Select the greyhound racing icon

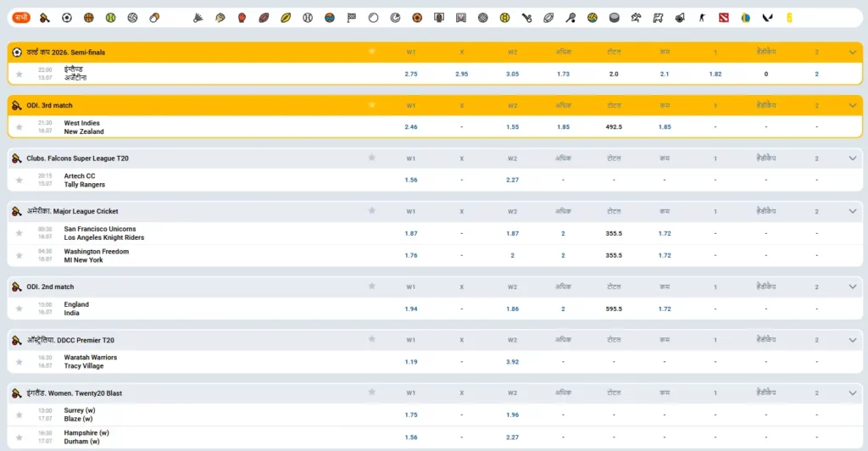[658, 18]
